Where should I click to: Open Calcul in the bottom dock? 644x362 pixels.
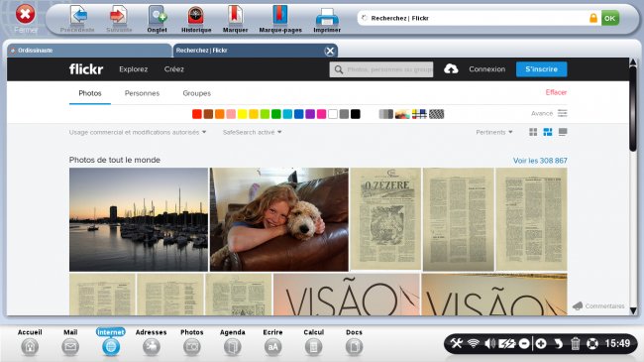pyautogui.click(x=313, y=342)
